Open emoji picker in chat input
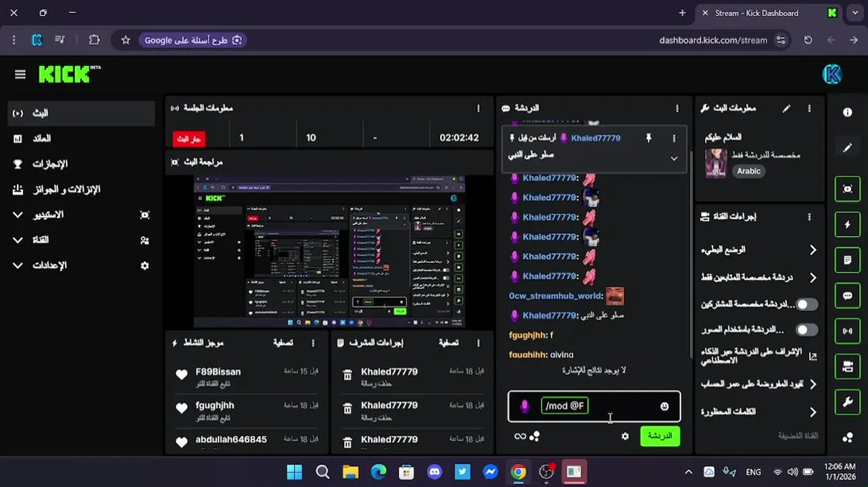The image size is (868, 487). (x=665, y=406)
